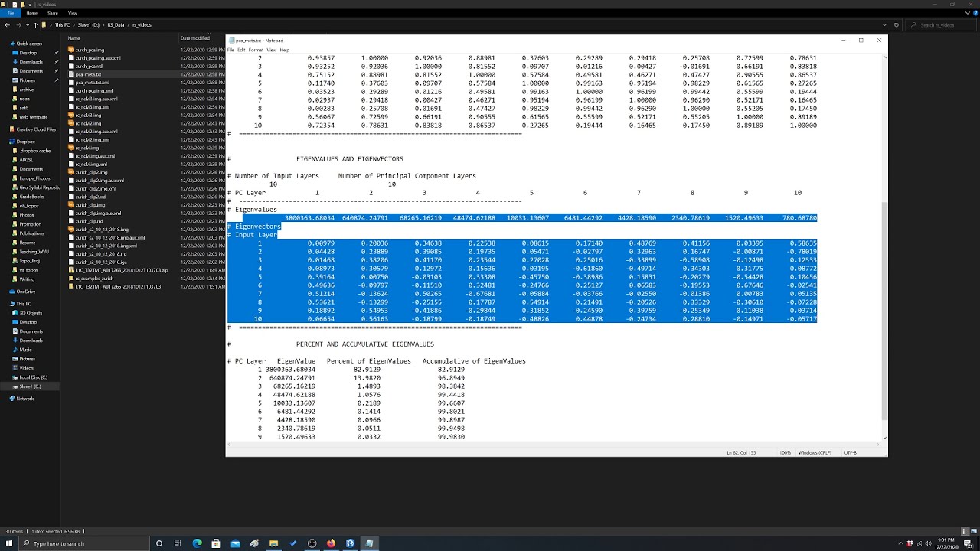Click Slave1 (D:) in the address breadcrumb
This screenshot has width=980, height=551.
point(89,25)
